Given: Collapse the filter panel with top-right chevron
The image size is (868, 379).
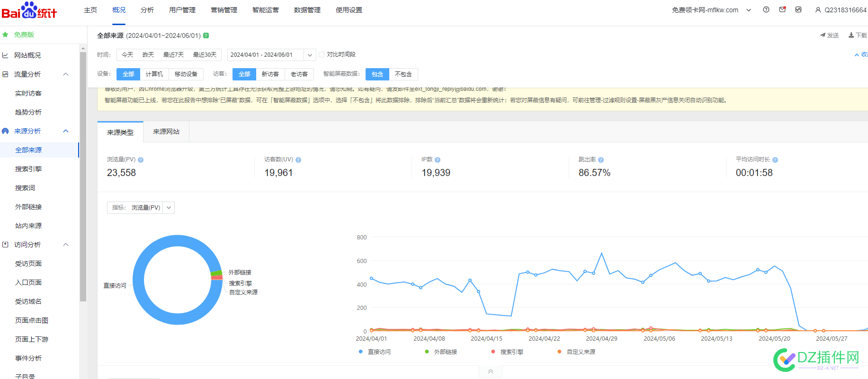Looking at the screenshot, I should (x=857, y=55).
